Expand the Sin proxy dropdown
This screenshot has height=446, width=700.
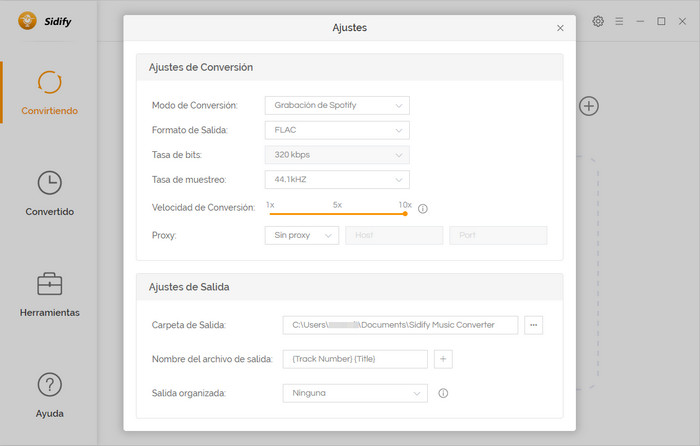[302, 235]
